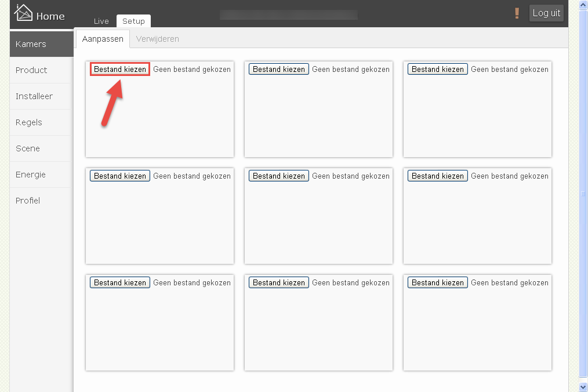Open the Verwijderen tab
Image resolution: width=588 pixels, height=392 pixels.
coord(158,39)
